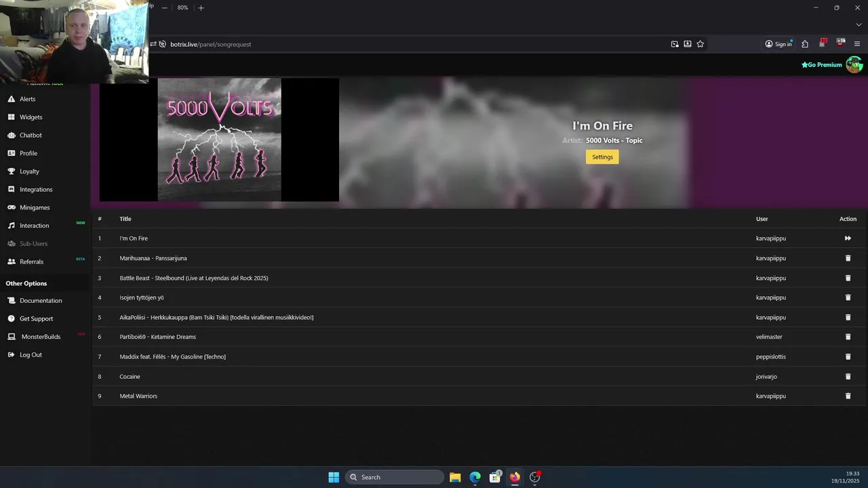Remove Maddix My Gasoline from queue
Screen dimensions: 868x488
click(x=848, y=357)
